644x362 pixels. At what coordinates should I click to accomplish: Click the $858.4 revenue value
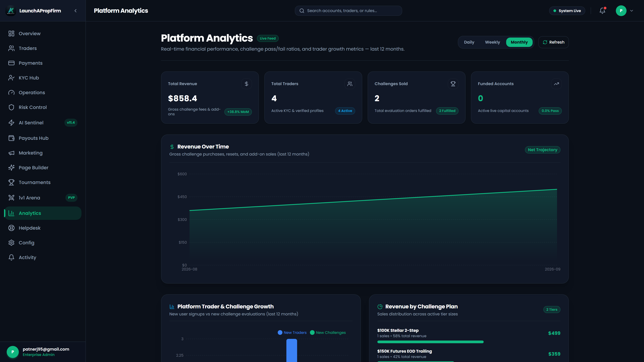pyautogui.click(x=182, y=98)
